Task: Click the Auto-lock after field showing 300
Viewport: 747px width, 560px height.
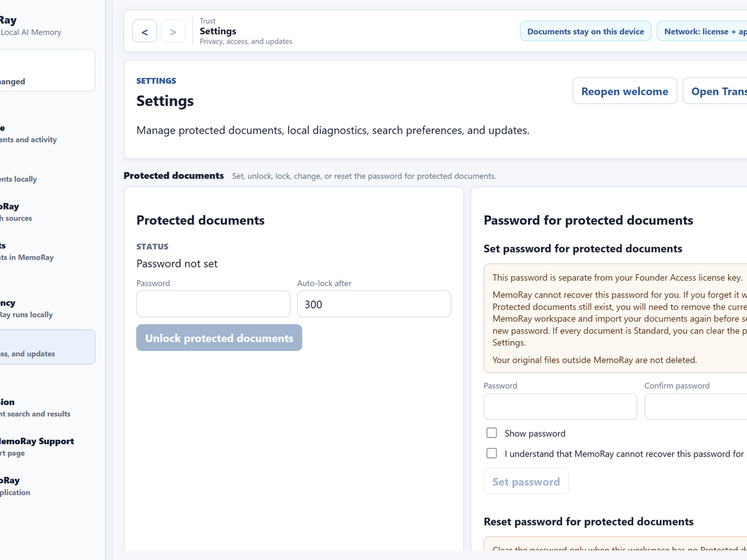Action: [x=374, y=304]
